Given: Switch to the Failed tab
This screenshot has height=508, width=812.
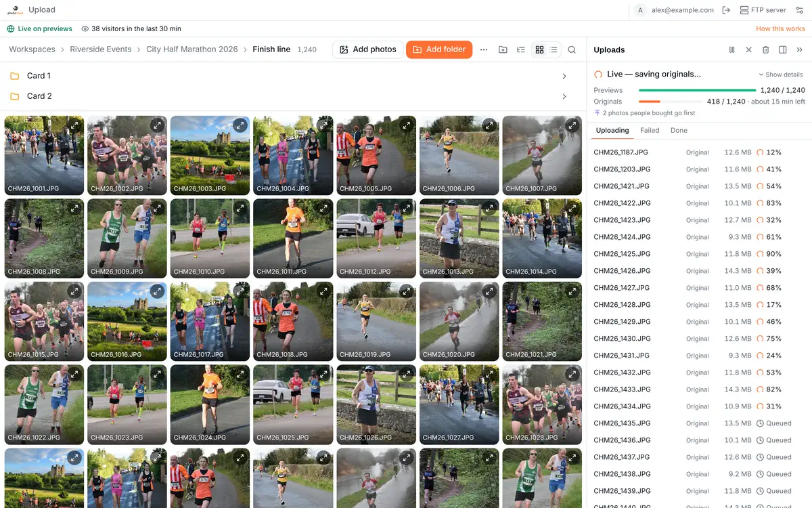Looking at the screenshot, I should tap(650, 130).
